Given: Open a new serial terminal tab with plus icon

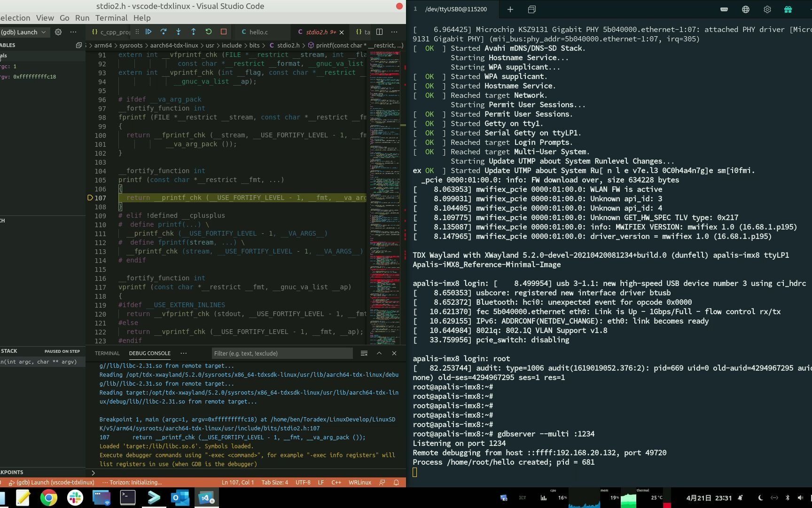Looking at the screenshot, I should [x=510, y=9].
